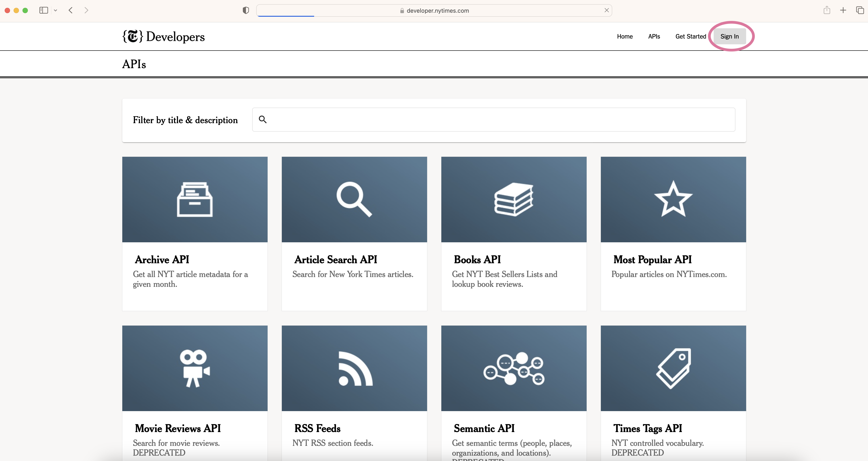Open the RSS Feeds title link
This screenshot has height=461, width=868.
(317, 428)
